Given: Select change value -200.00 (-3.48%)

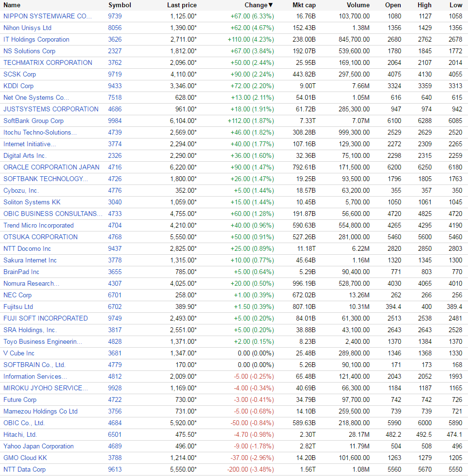Looking at the screenshot, I should (250, 469).
